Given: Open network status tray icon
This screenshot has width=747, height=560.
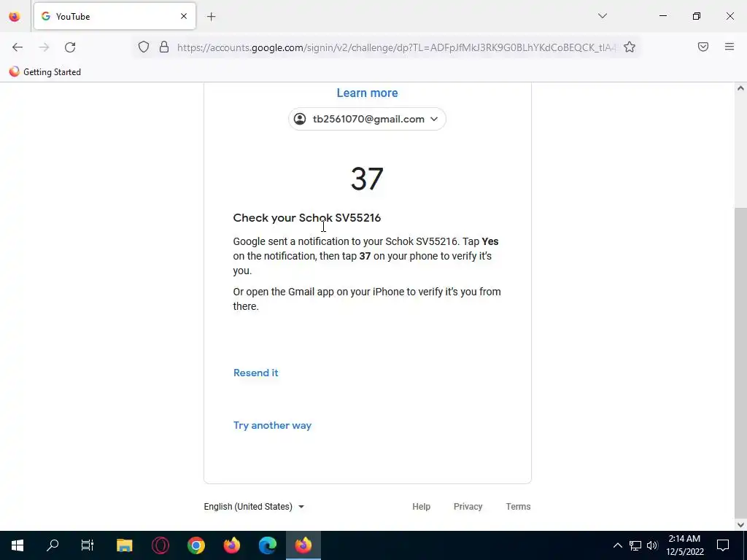Looking at the screenshot, I should coord(635,545).
